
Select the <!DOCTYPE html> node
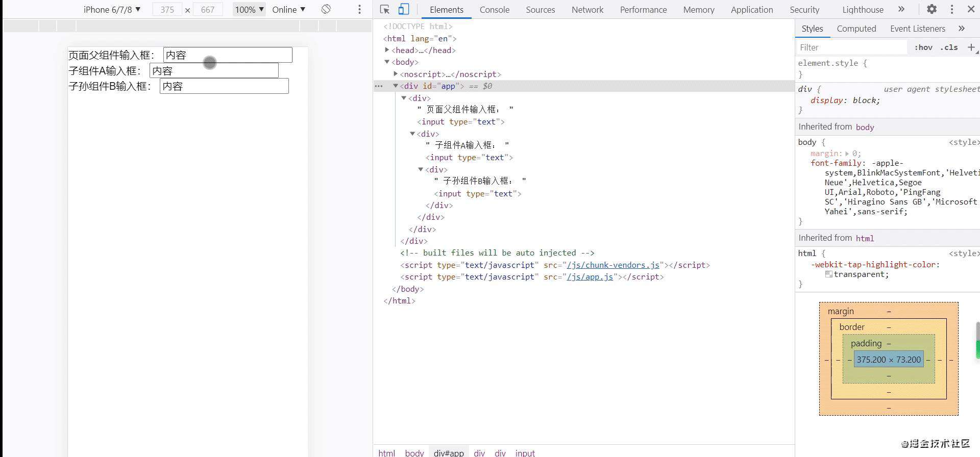click(418, 26)
